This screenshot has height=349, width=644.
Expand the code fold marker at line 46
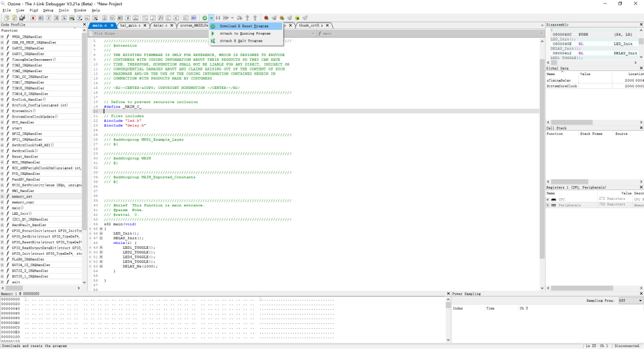point(101,233)
